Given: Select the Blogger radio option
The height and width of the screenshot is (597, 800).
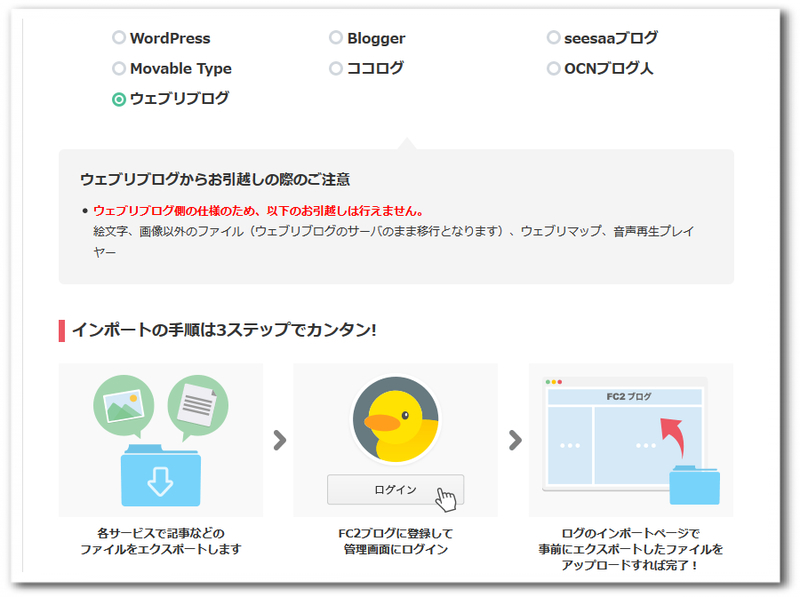Looking at the screenshot, I should [336, 38].
